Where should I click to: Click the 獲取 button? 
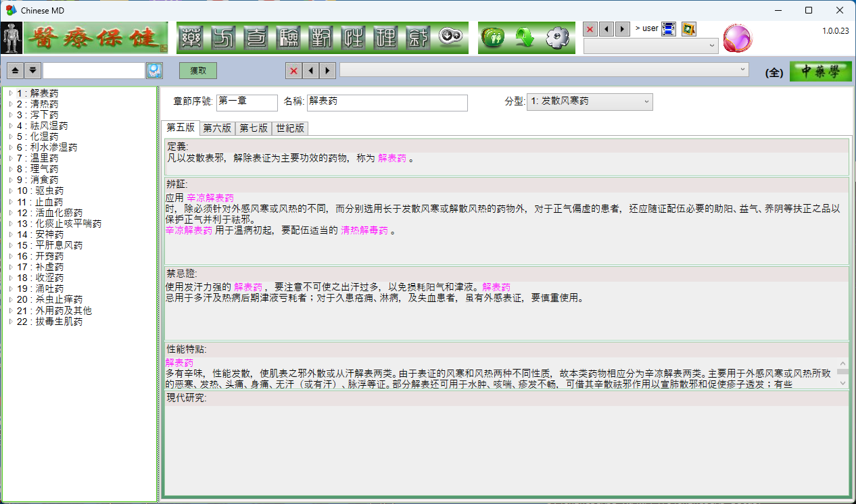(x=198, y=71)
